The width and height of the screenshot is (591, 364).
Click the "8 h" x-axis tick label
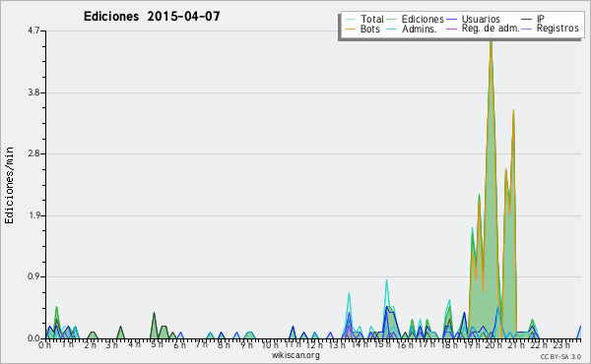pyautogui.click(x=224, y=344)
